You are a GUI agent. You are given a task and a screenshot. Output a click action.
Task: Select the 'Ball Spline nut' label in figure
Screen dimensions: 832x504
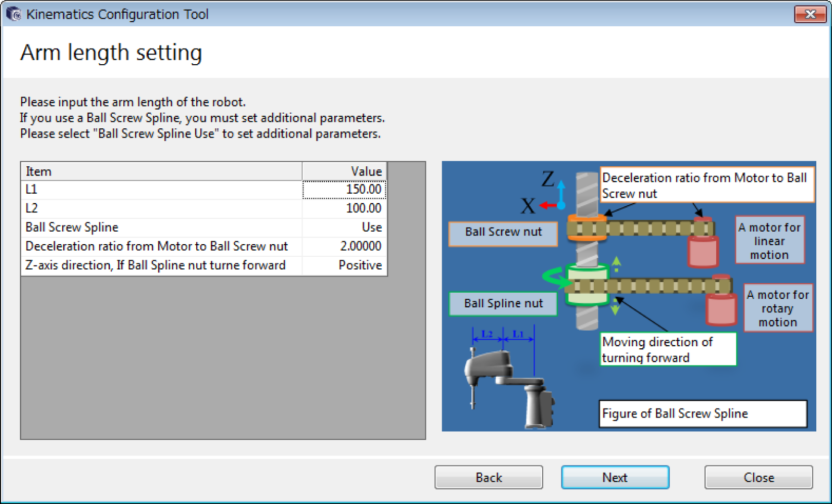tap(503, 303)
